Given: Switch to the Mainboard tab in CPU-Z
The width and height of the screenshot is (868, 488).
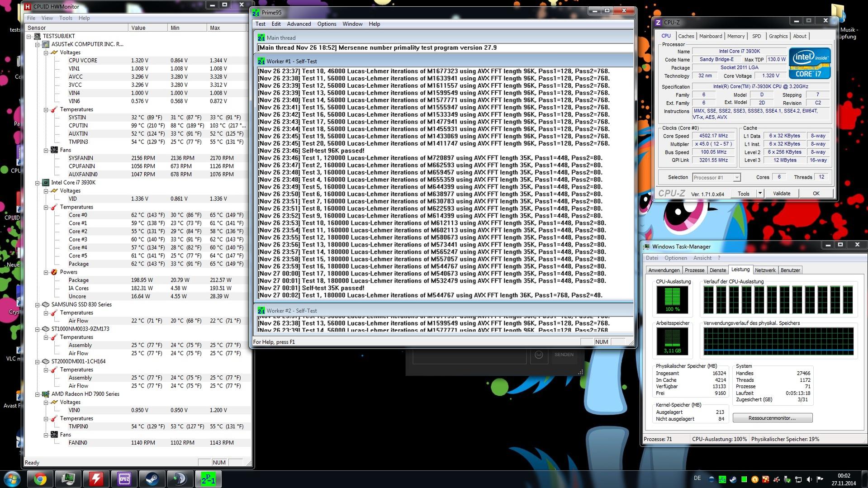Looking at the screenshot, I should coord(710,36).
